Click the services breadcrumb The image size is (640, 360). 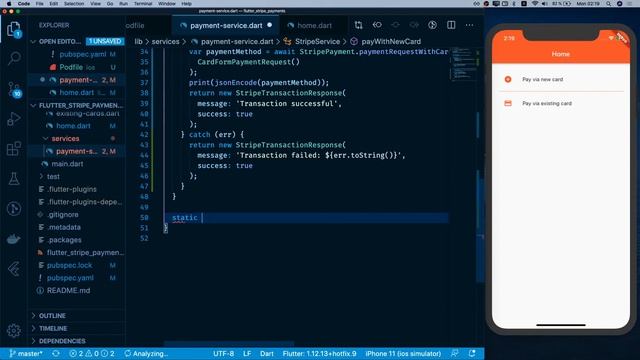pyautogui.click(x=165, y=42)
